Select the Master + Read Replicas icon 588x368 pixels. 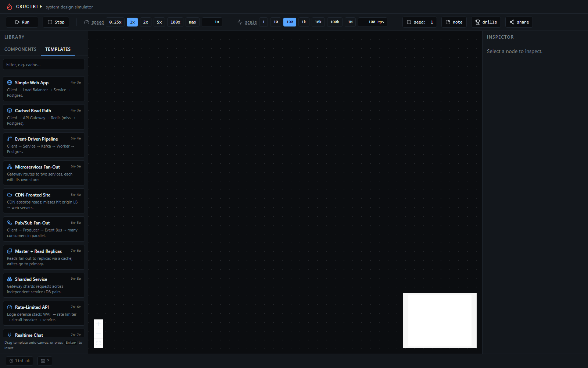point(10,251)
